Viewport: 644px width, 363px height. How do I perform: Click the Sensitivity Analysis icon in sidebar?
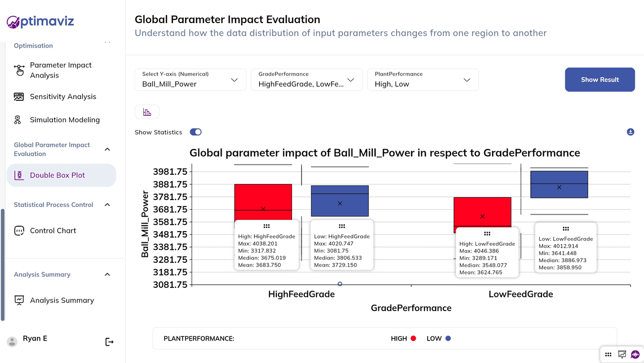pyautogui.click(x=19, y=97)
